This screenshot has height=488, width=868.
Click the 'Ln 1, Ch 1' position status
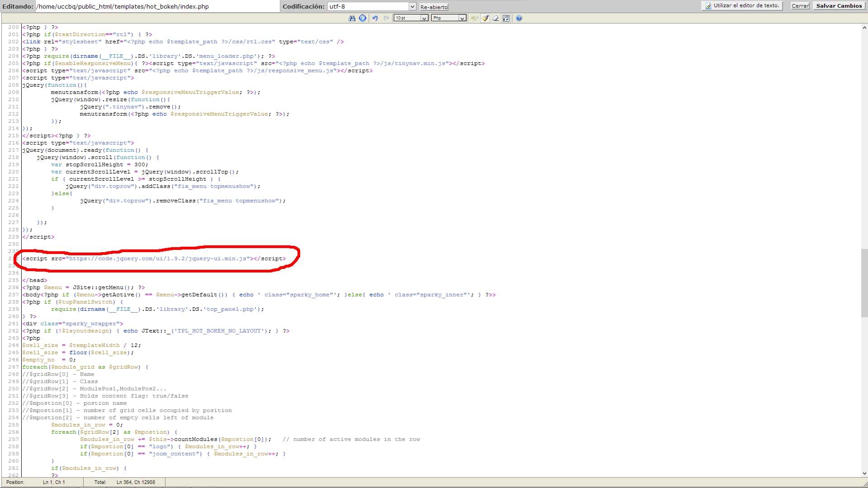click(54, 482)
